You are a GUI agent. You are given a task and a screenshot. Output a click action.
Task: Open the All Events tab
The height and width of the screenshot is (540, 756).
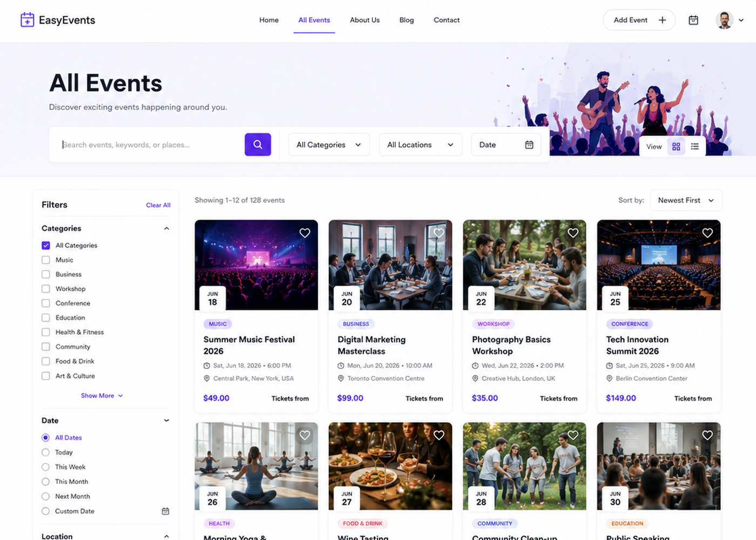coord(314,20)
